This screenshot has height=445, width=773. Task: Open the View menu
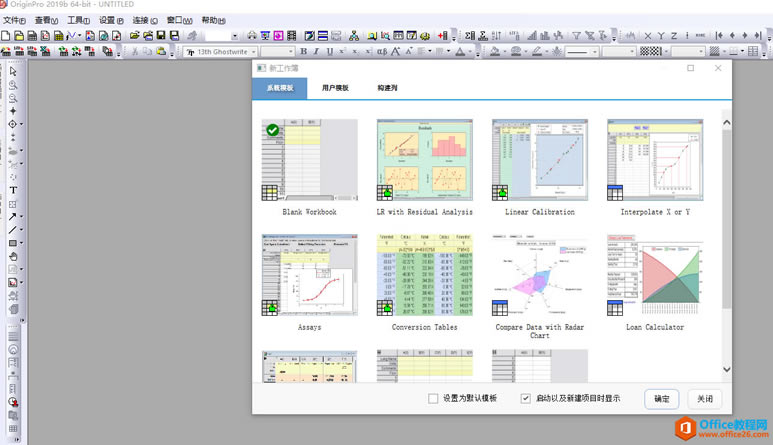pyautogui.click(x=46, y=20)
